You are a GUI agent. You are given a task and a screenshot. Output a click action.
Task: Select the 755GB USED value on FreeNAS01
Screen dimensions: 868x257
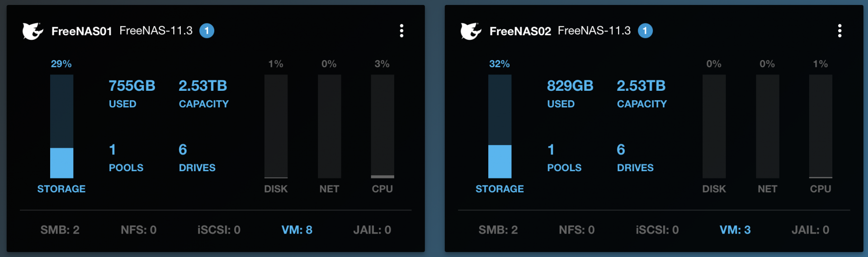pyautogui.click(x=132, y=93)
